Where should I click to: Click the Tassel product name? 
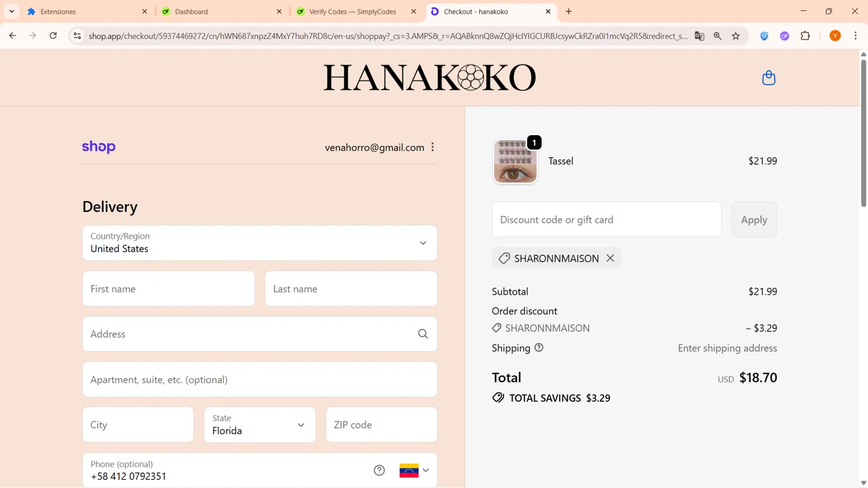pos(561,161)
